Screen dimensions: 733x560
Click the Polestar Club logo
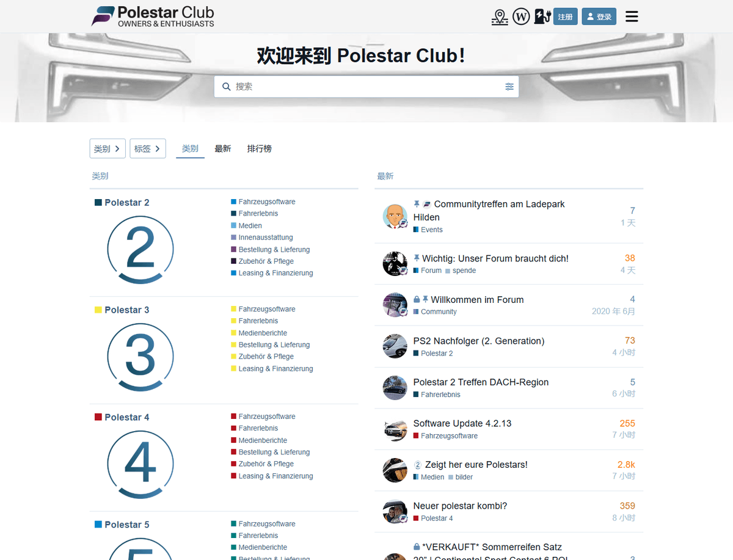coord(153,16)
